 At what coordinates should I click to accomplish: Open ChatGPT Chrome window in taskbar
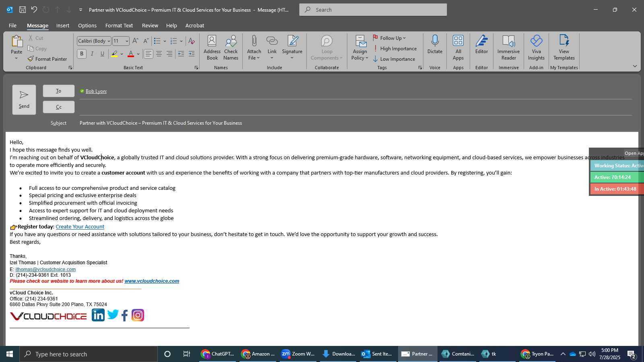pos(218,354)
